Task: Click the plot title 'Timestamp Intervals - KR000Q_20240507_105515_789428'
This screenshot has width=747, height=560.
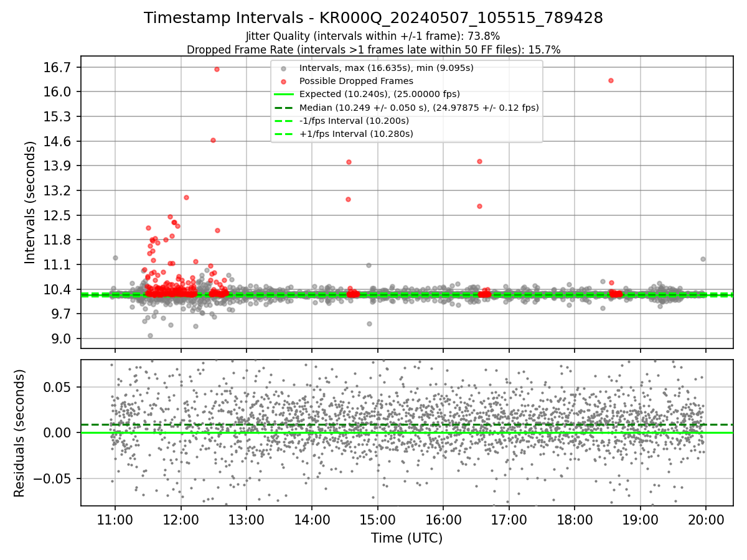Action: pos(374,18)
